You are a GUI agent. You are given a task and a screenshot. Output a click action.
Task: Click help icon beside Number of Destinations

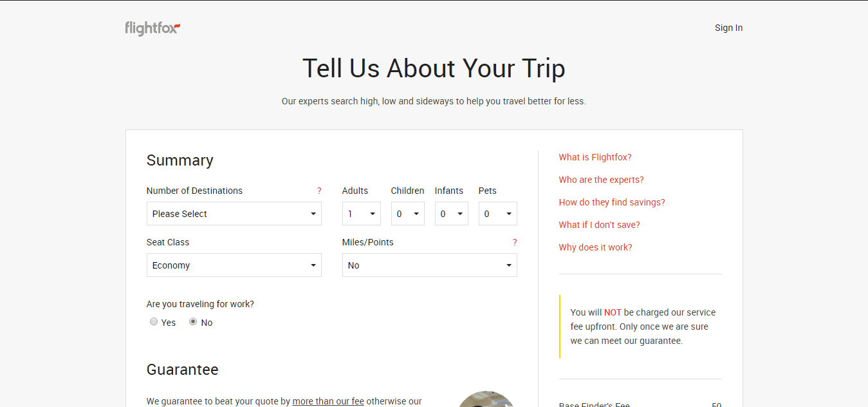click(319, 191)
